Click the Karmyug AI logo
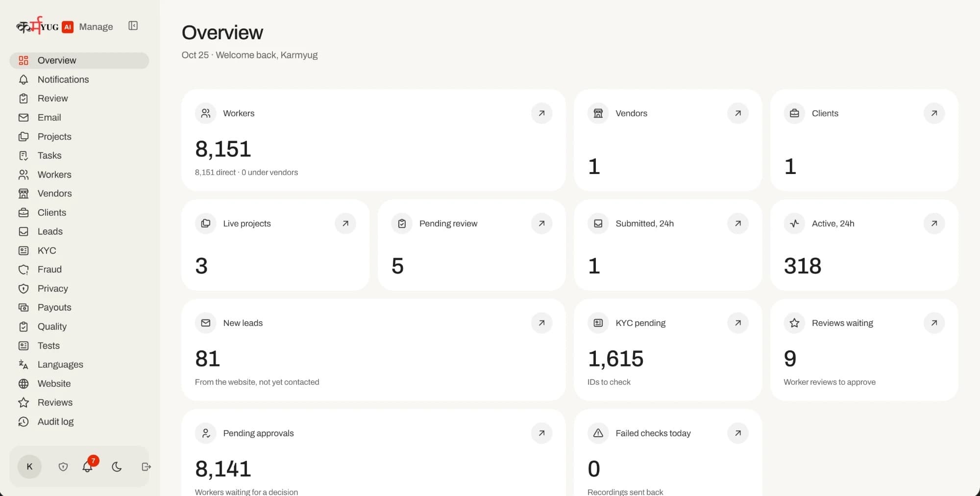This screenshot has width=980, height=496. coord(45,26)
